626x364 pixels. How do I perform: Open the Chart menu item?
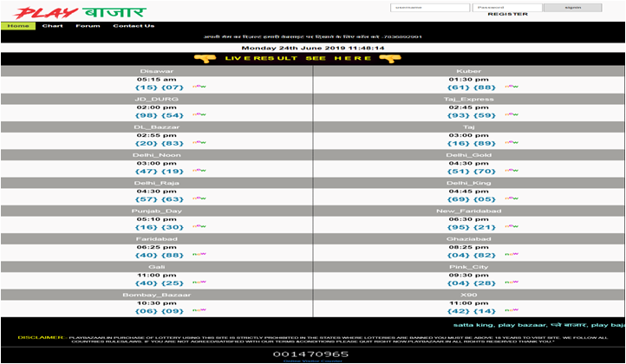53,26
